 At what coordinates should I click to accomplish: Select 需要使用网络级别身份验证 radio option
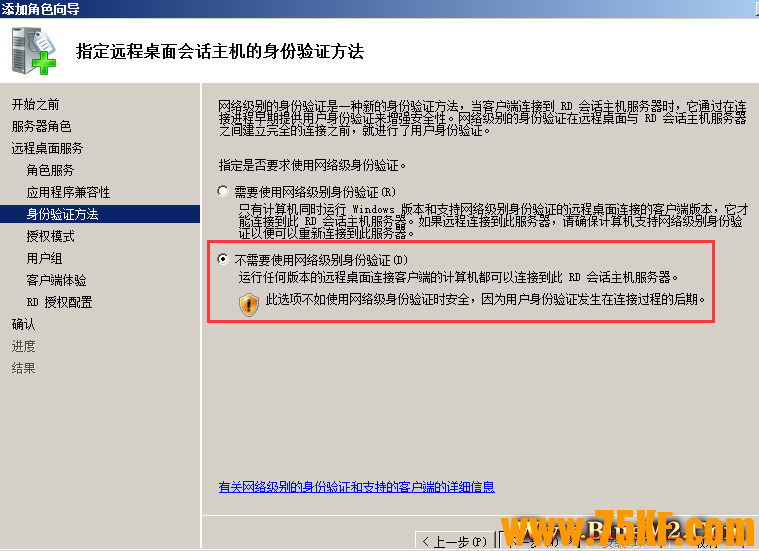tap(223, 191)
